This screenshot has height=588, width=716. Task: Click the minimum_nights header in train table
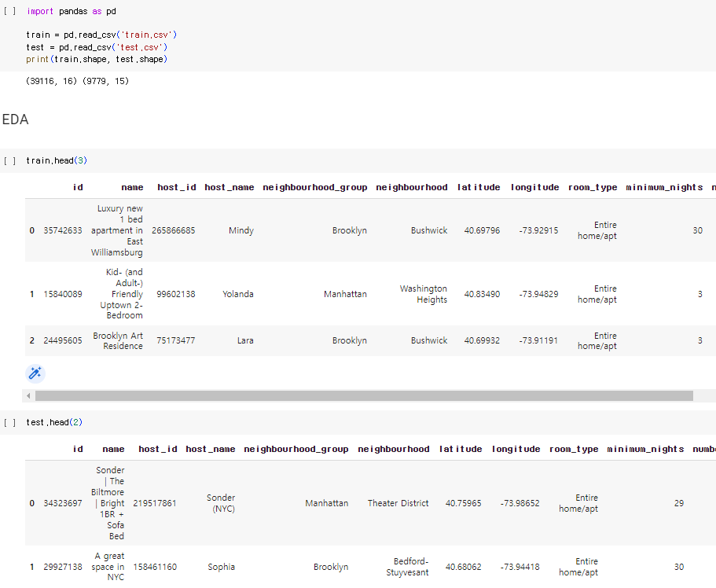point(664,187)
